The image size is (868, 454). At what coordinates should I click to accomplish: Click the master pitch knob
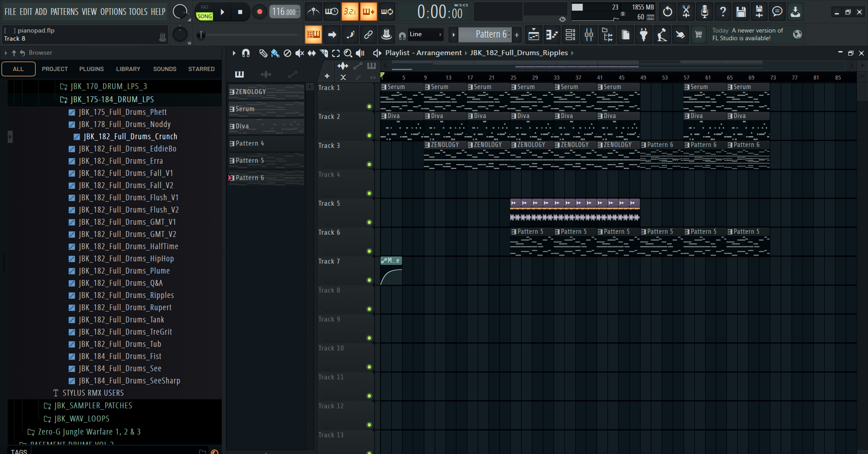(x=180, y=34)
